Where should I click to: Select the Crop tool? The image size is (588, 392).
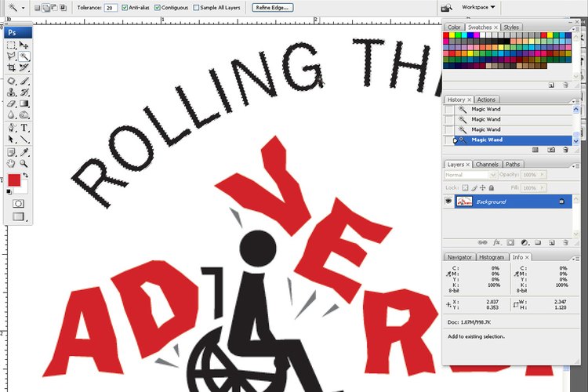[x=11, y=68]
